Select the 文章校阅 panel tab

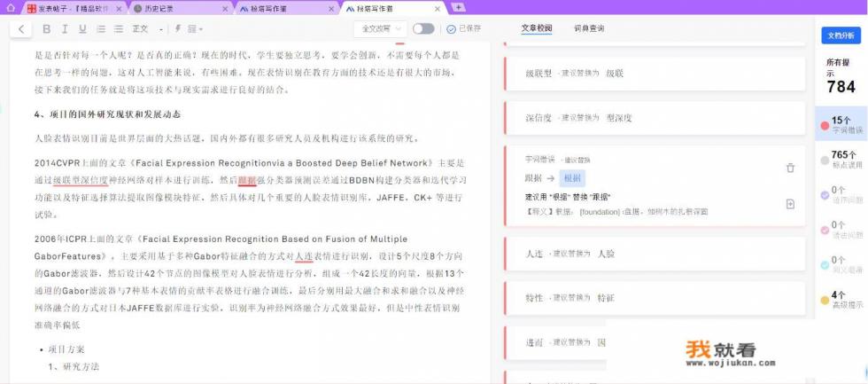[537, 28]
